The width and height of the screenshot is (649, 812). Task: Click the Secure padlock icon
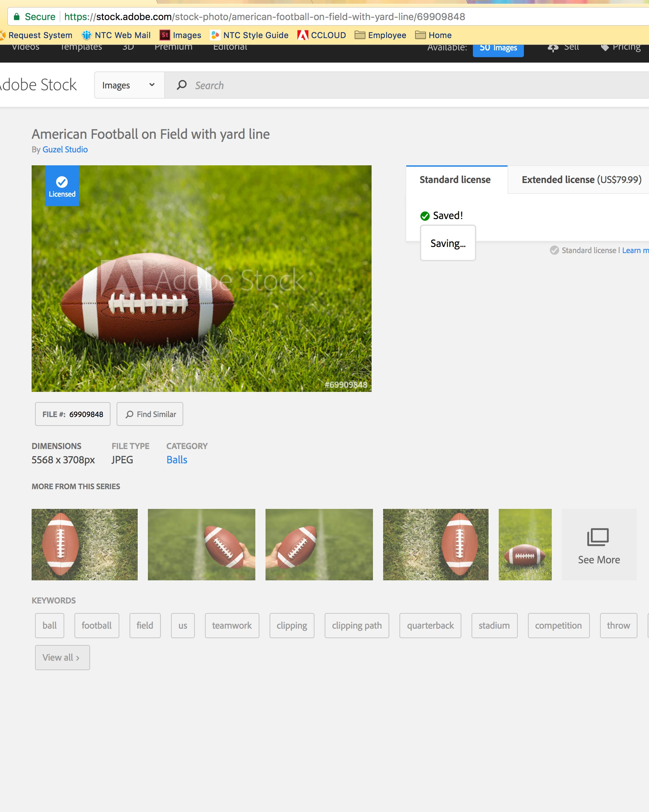click(x=17, y=17)
